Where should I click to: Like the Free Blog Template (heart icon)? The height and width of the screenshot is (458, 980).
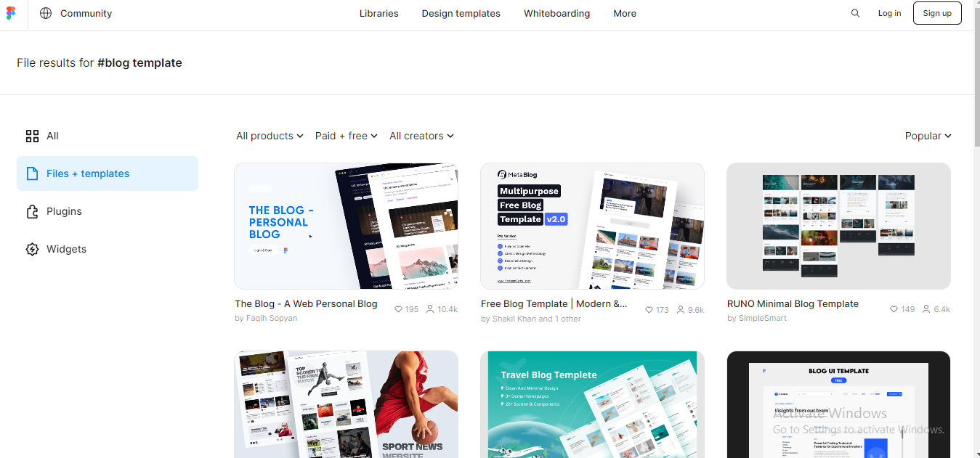coord(649,310)
